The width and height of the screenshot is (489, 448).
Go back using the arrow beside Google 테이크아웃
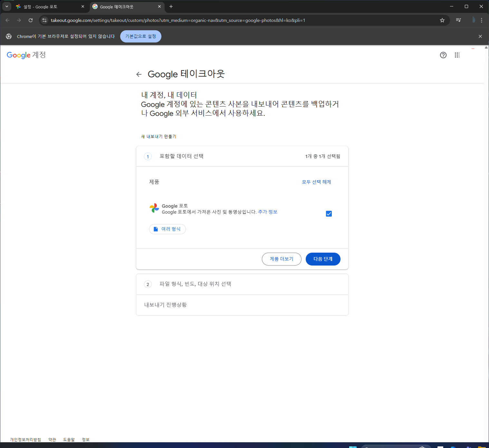139,74
